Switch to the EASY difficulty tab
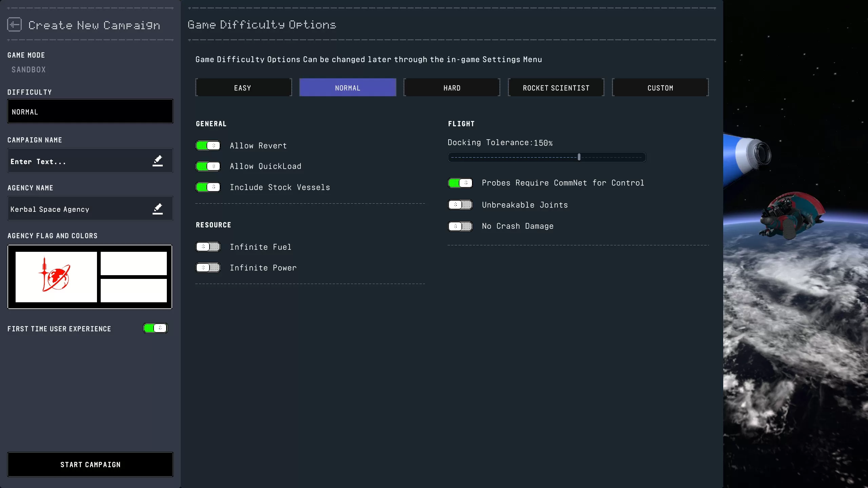Image resolution: width=868 pixels, height=488 pixels. (243, 88)
